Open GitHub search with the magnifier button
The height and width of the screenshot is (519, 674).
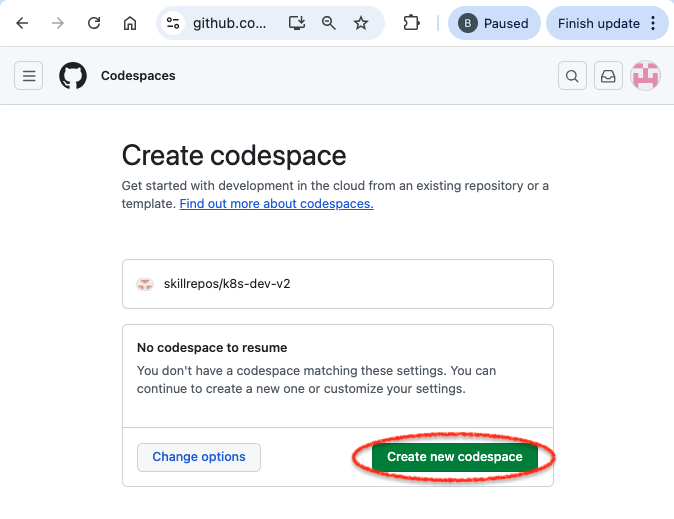(x=572, y=76)
